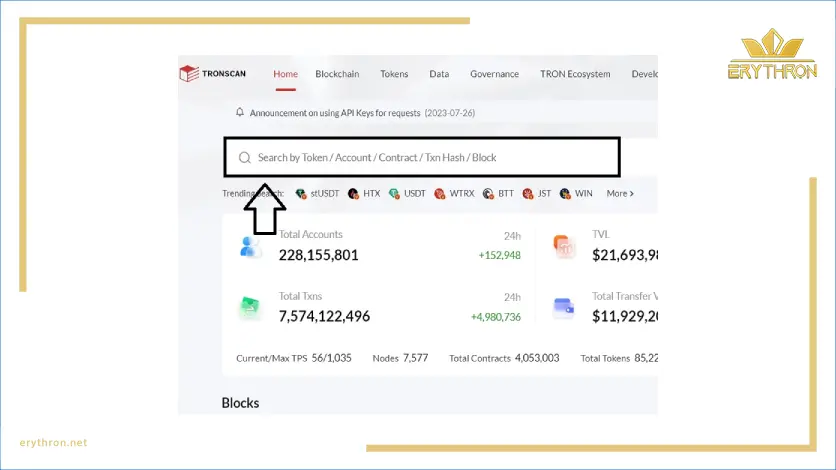The image size is (836, 470).
Task: Click the erythron.net text
Action: pos(53,442)
